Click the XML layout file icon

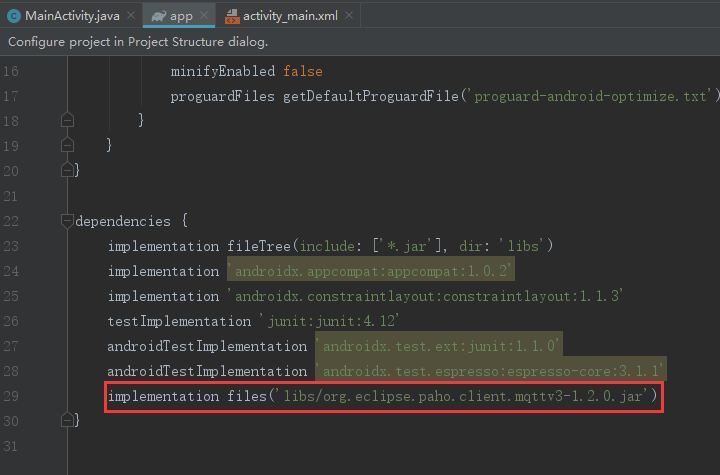(232, 17)
